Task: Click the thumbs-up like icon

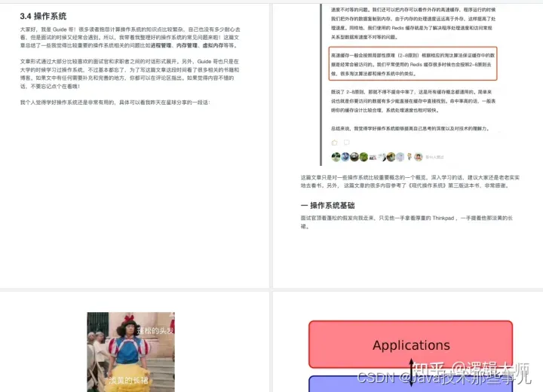Action: (335, 142)
